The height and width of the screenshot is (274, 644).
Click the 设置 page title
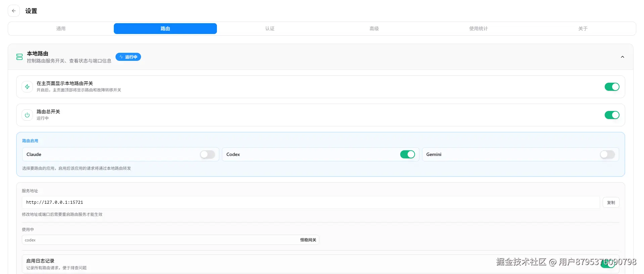31,11
